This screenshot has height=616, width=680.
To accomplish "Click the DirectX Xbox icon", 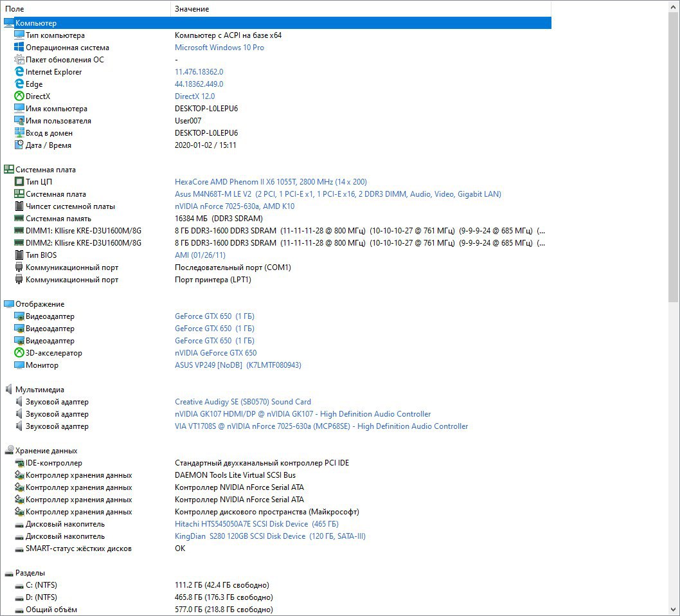I will click(19, 96).
